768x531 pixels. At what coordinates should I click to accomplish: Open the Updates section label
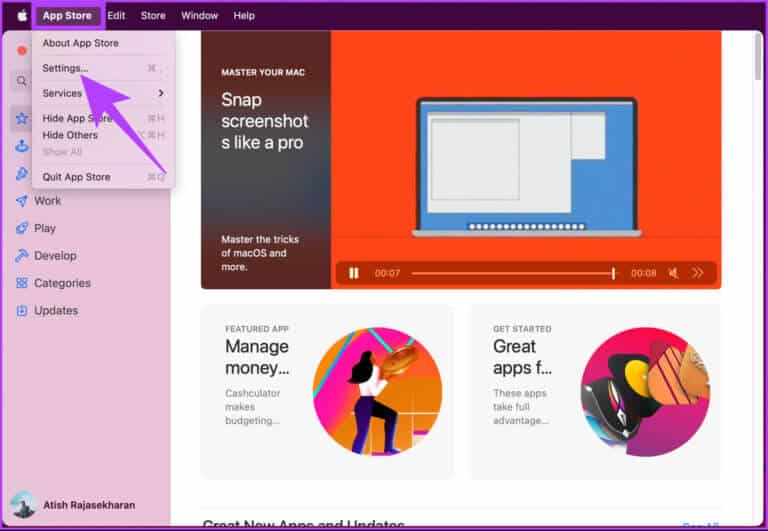click(x=56, y=311)
